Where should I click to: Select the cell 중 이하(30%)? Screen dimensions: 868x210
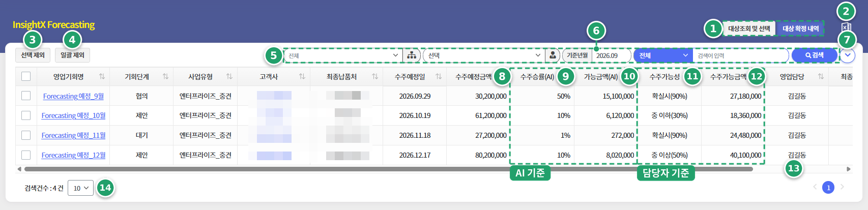[669, 115]
